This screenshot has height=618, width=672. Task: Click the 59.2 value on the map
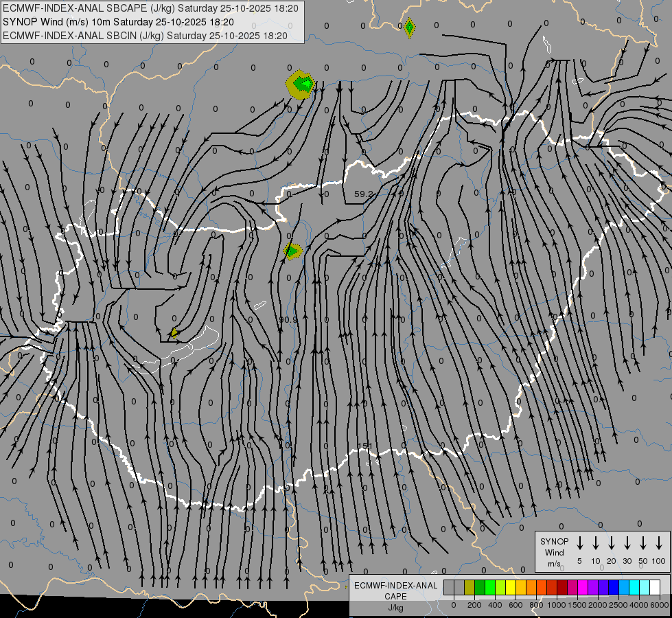tap(363, 194)
